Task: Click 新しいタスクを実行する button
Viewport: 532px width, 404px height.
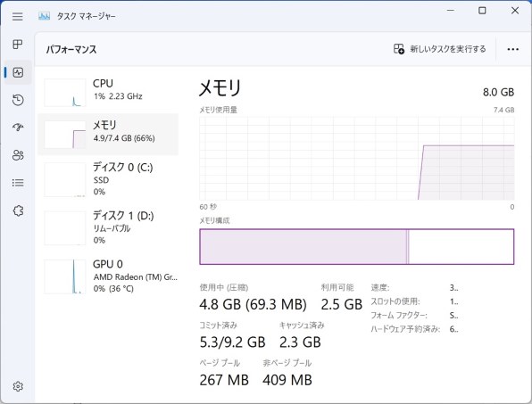Action: pyautogui.click(x=440, y=49)
